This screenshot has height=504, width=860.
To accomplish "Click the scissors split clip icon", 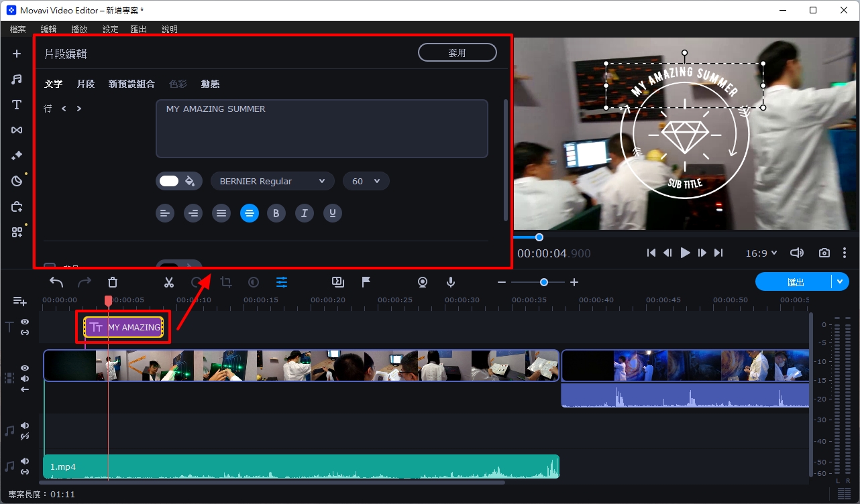I will point(169,283).
